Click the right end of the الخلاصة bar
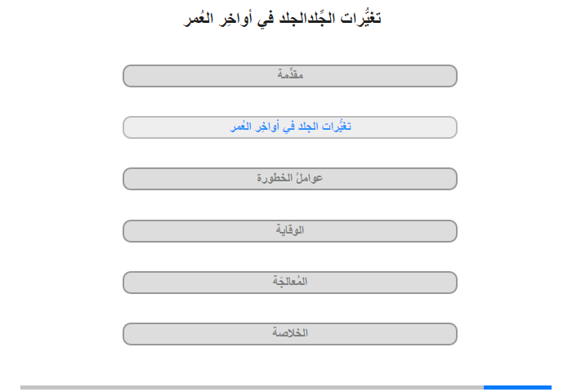The width and height of the screenshot is (572, 392). pos(447,334)
